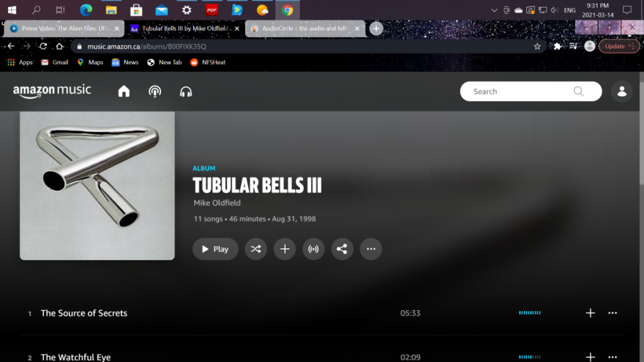Screen dimensions: 644x362
Task: Open Gmail bookmark
Action: (x=55, y=62)
